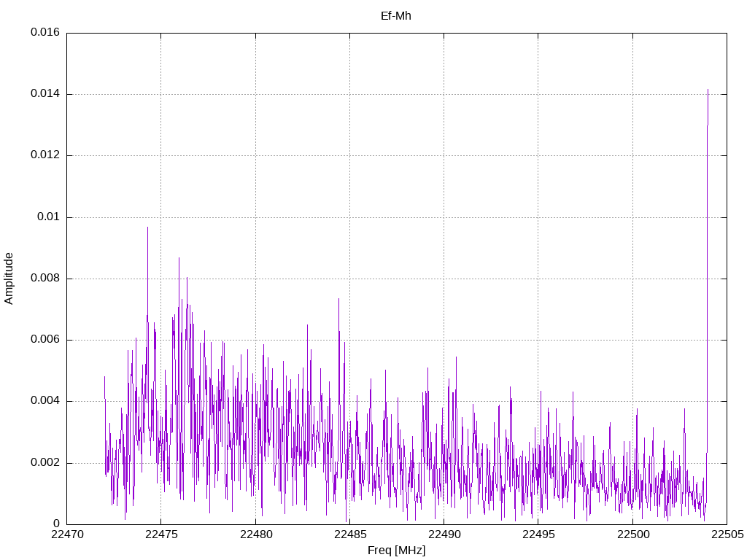Click the peak tip just below 0.01 amplitude
747x560 pixels.
pyautogui.click(x=147, y=227)
